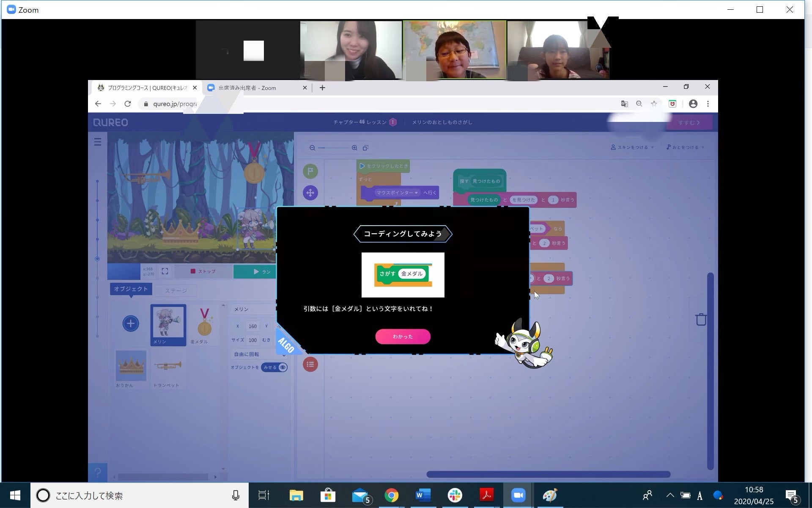This screenshot has height=508, width=812.
Task: Click the horizontal workspace scrollbar
Action: click(x=548, y=474)
